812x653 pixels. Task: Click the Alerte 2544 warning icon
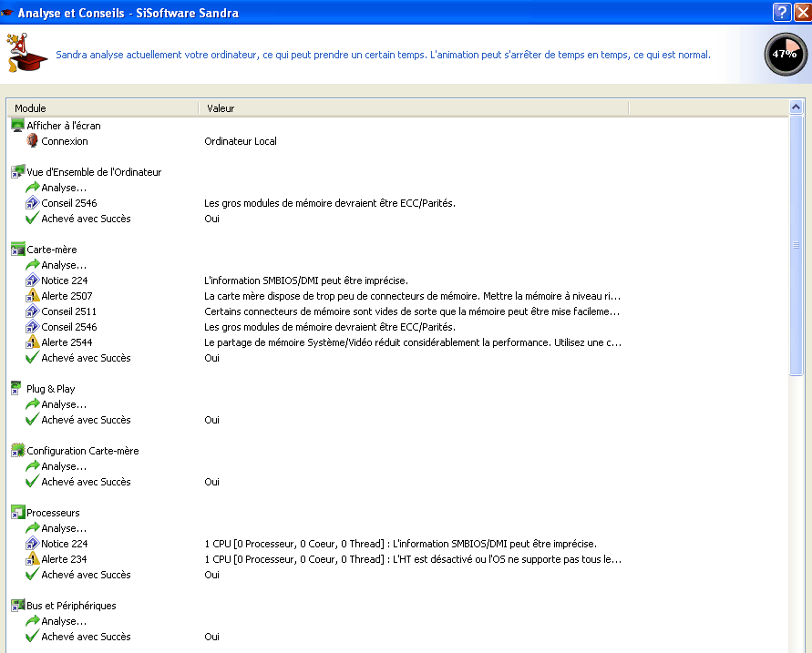[x=33, y=342]
